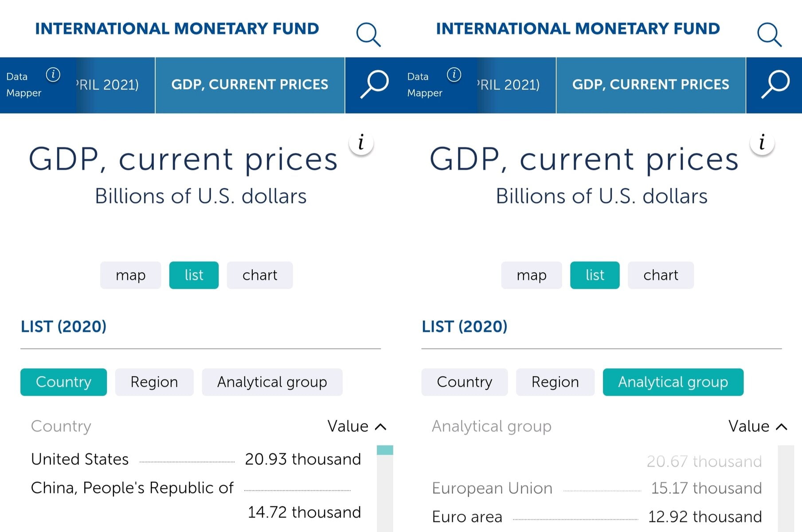Click the blue-bar indicator search icon in left panel

click(374, 84)
